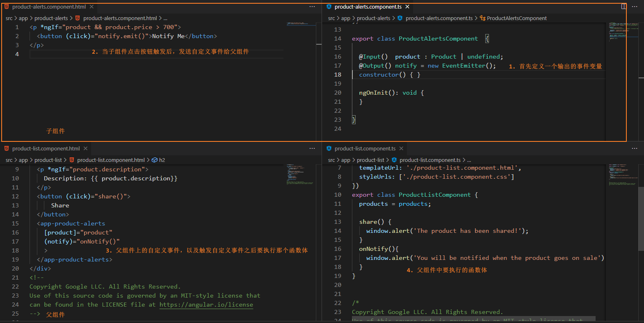Open More Actions in product-alerts.component.ts editor

[x=635, y=7]
